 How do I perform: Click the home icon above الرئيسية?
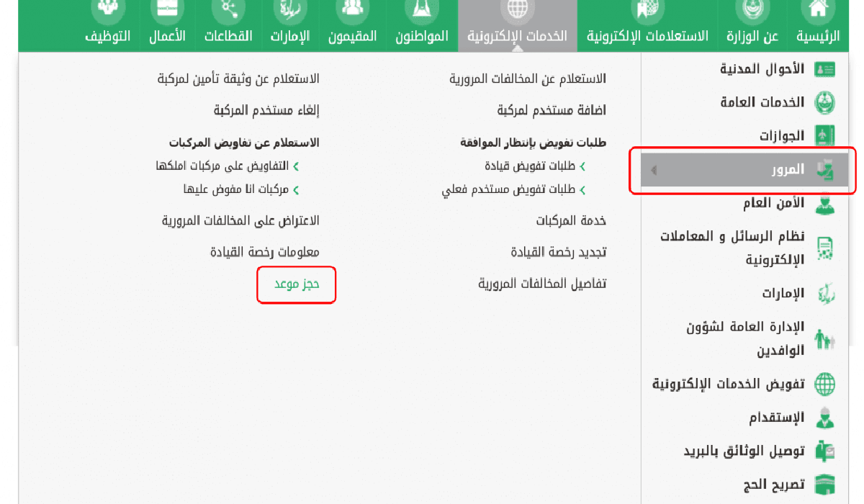817,9
